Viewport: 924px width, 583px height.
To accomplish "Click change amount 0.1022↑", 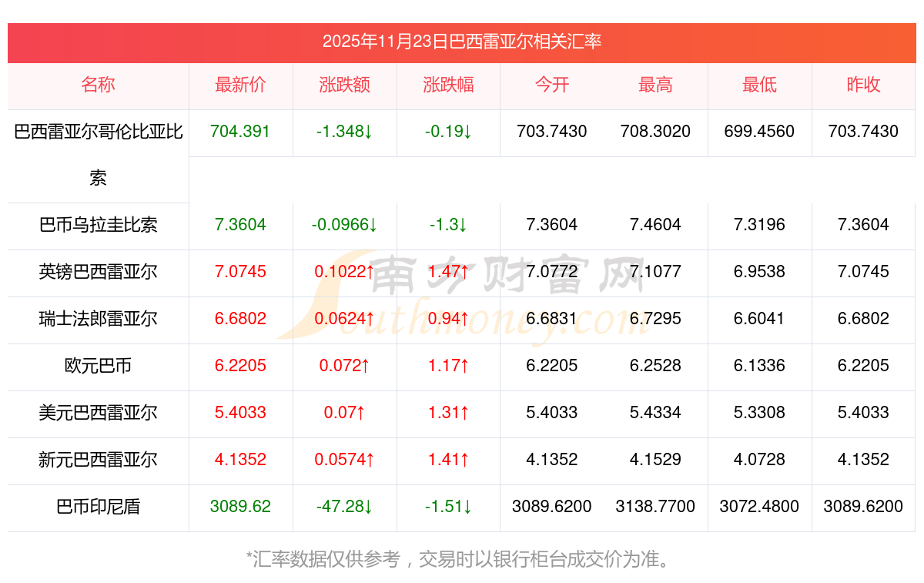I will pyautogui.click(x=344, y=272).
